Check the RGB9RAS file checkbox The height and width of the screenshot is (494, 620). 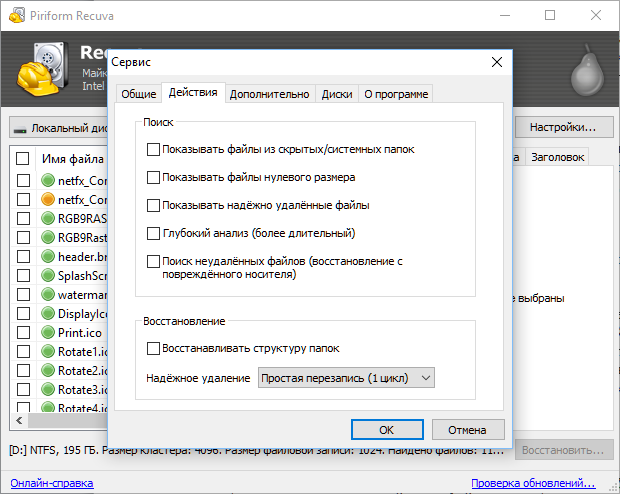coord(23,218)
